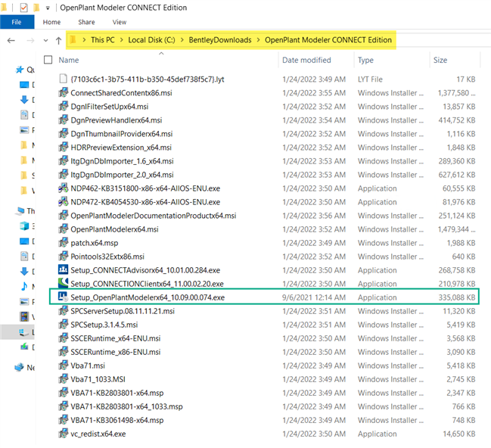Click the 9/6/2021 12:14 AM date cell
491x448 pixels.
point(314,297)
